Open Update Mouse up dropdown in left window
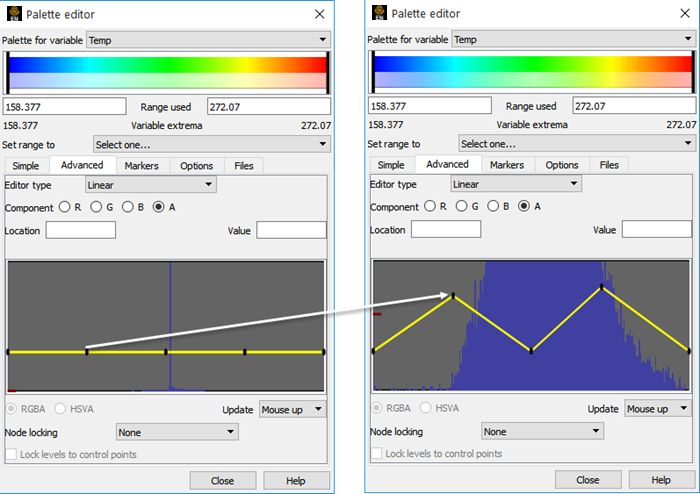Image resolution: width=700 pixels, height=494 pixels. click(292, 409)
